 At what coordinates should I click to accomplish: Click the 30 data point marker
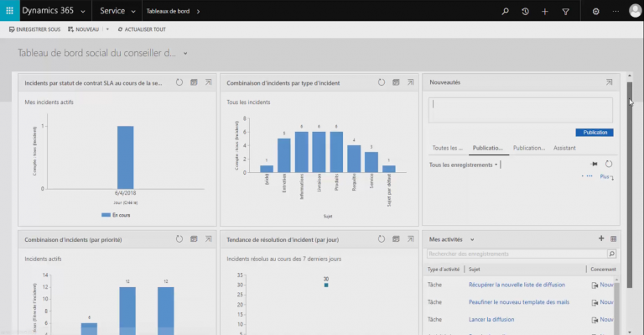(x=326, y=285)
